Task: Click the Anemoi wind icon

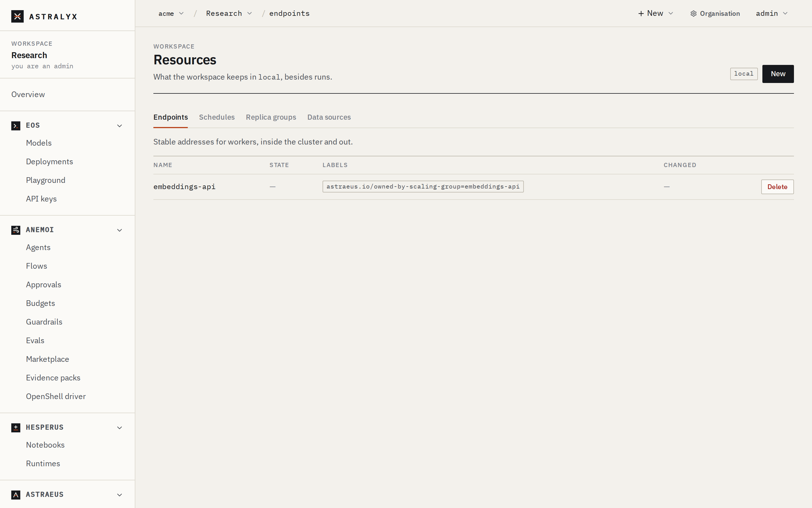Action: click(16, 230)
